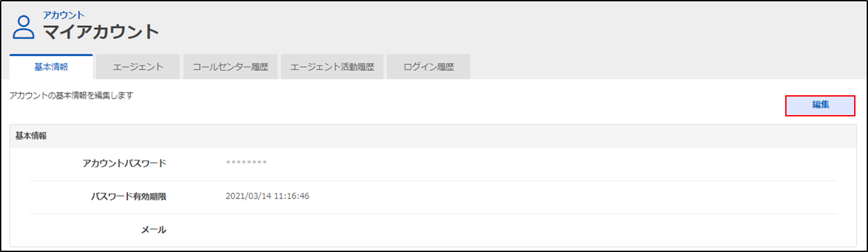Image resolution: width=868 pixels, height=252 pixels.
Task: Click the マイアカウント page title
Action: (101, 31)
